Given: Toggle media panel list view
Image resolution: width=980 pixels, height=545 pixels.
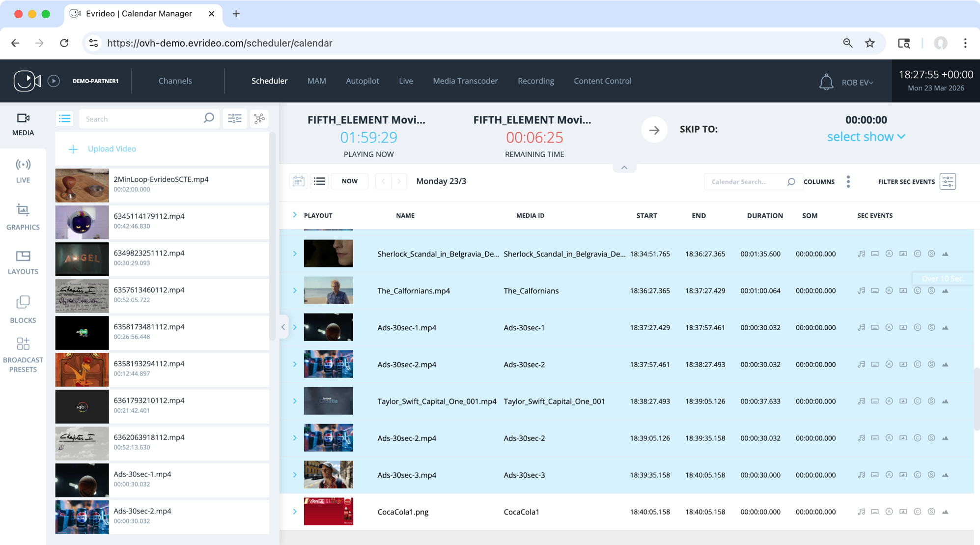Looking at the screenshot, I should click(x=65, y=118).
